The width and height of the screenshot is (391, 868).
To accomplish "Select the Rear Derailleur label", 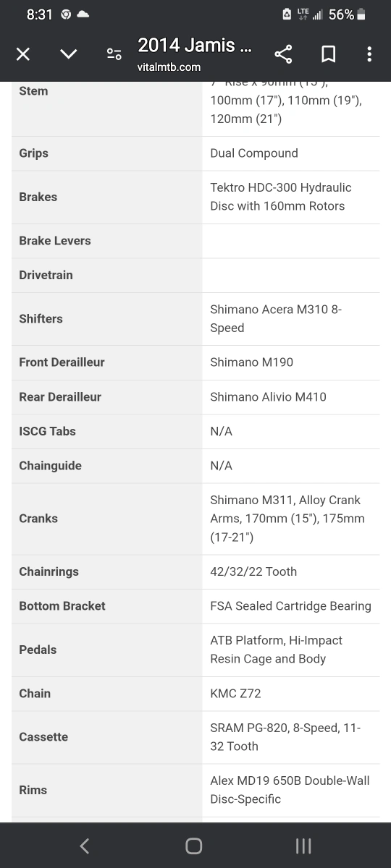I will coord(60,396).
